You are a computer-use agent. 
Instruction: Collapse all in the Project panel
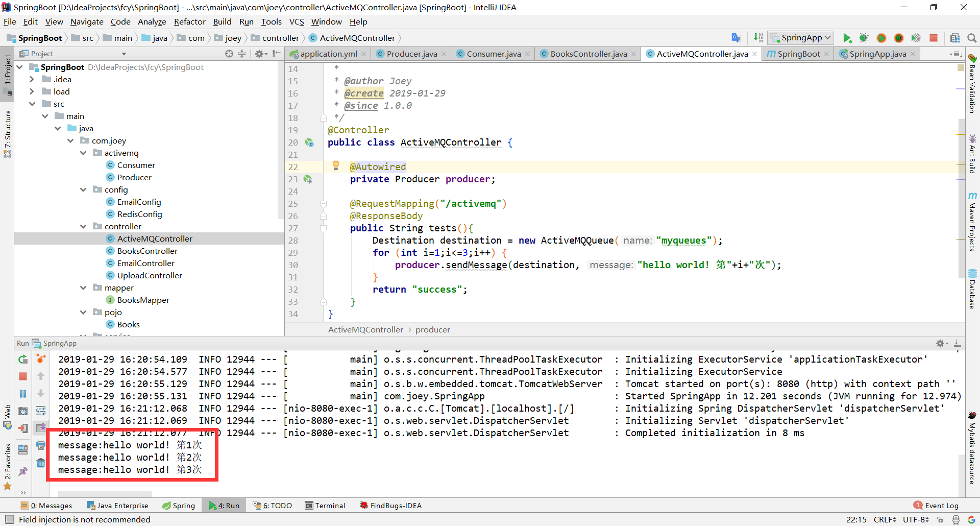tap(242, 54)
